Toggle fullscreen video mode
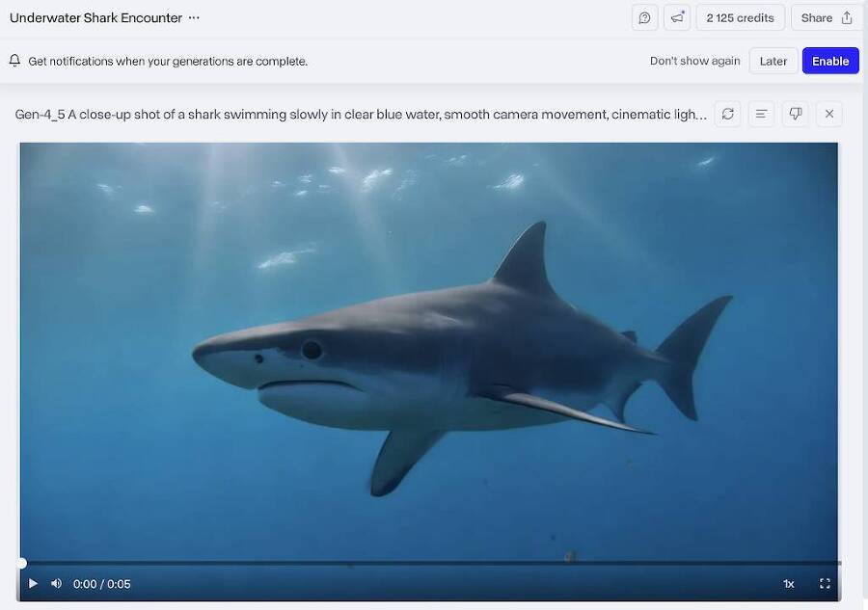This screenshot has height=610, width=868. tap(825, 583)
